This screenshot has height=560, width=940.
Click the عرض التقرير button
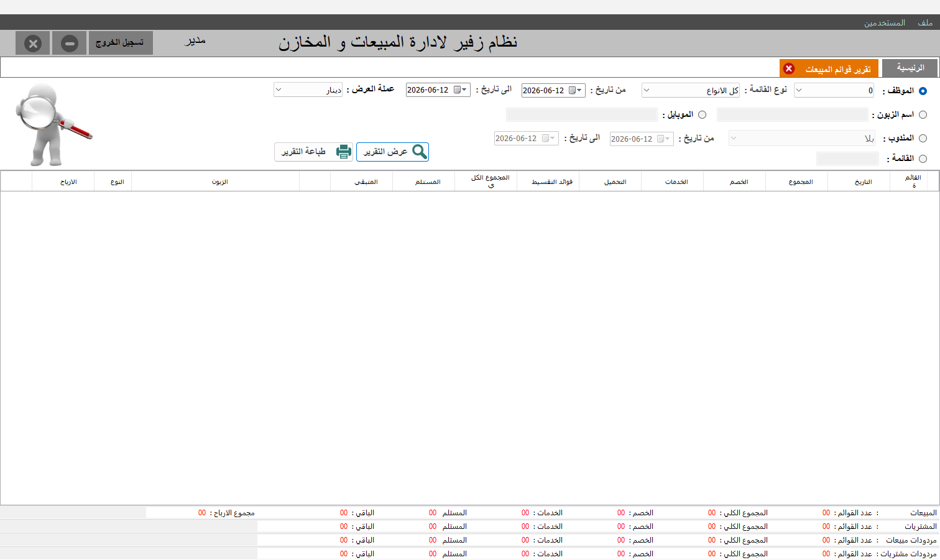tap(392, 152)
